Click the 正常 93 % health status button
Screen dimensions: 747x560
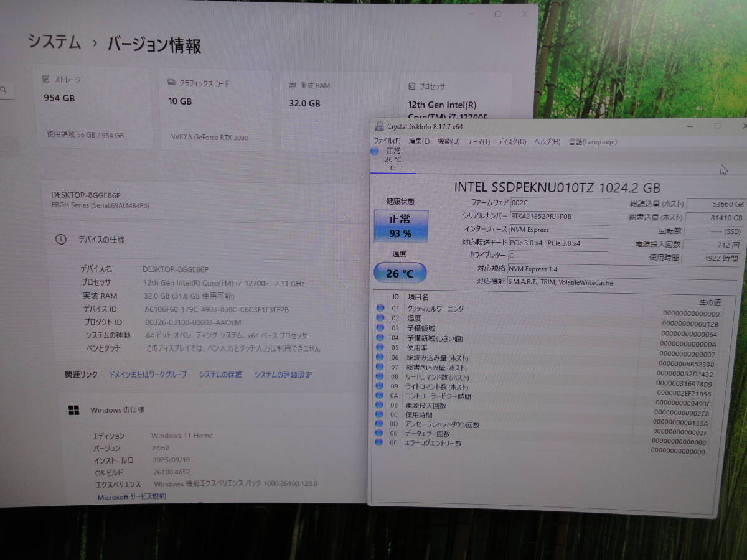click(x=400, y=226)
